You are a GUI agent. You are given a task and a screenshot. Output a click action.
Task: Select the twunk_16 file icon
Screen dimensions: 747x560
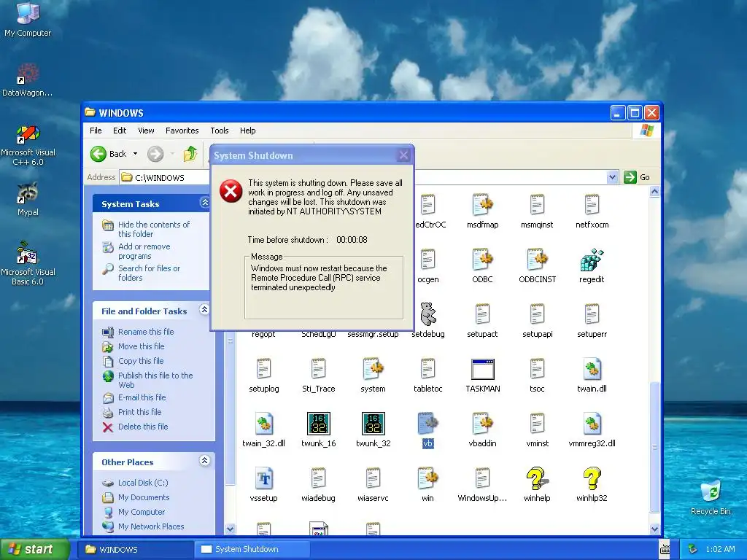(x=318, y=424)
